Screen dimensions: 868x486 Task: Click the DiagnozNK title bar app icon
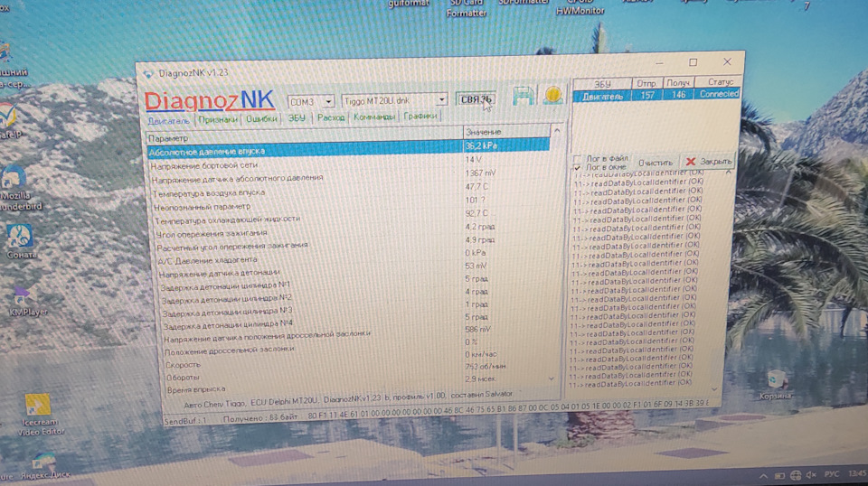tap(148, 73)
